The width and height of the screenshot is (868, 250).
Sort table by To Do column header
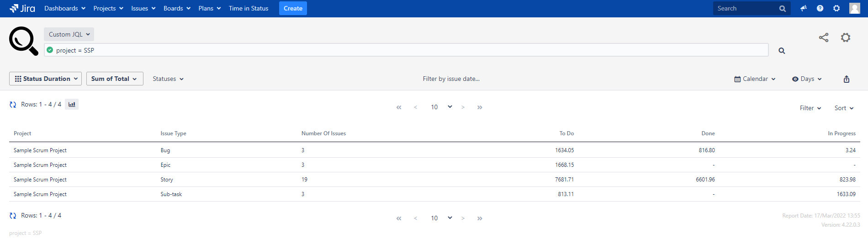tap(566, 133)
